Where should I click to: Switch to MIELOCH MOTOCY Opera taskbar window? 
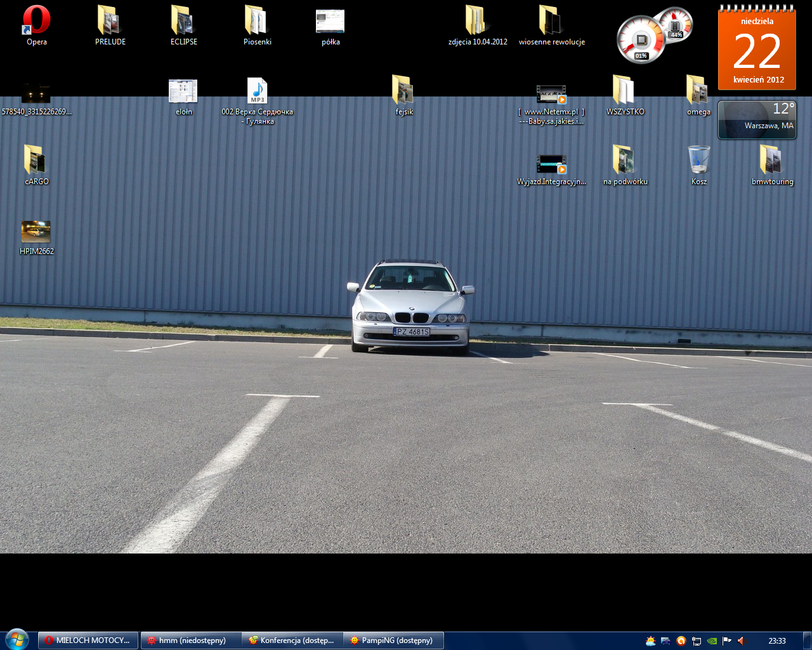88,640
